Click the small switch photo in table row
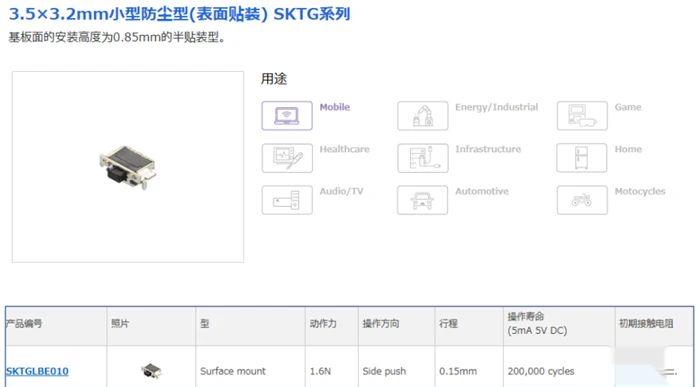The height and width of the screenshot is (387, 700). coord(151,370)
